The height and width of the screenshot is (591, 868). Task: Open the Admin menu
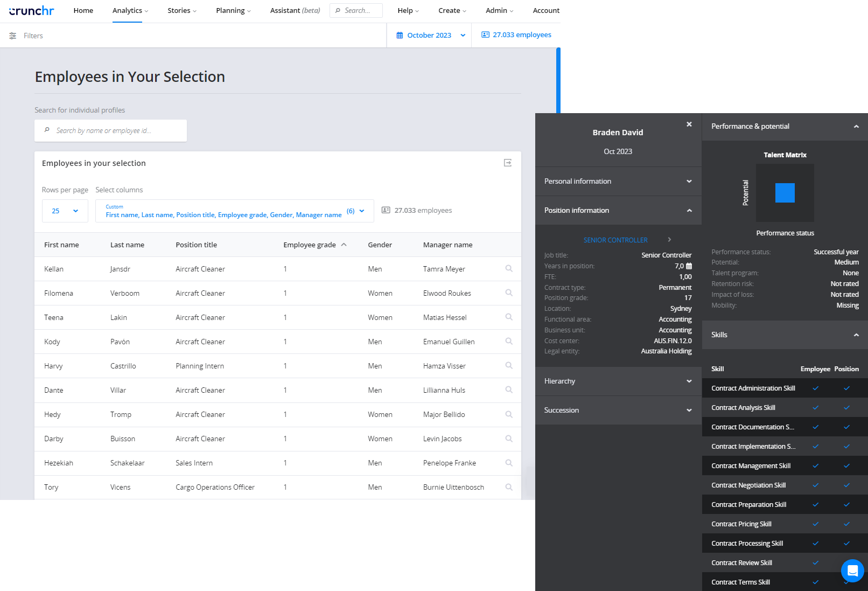(x=499, y=11)
